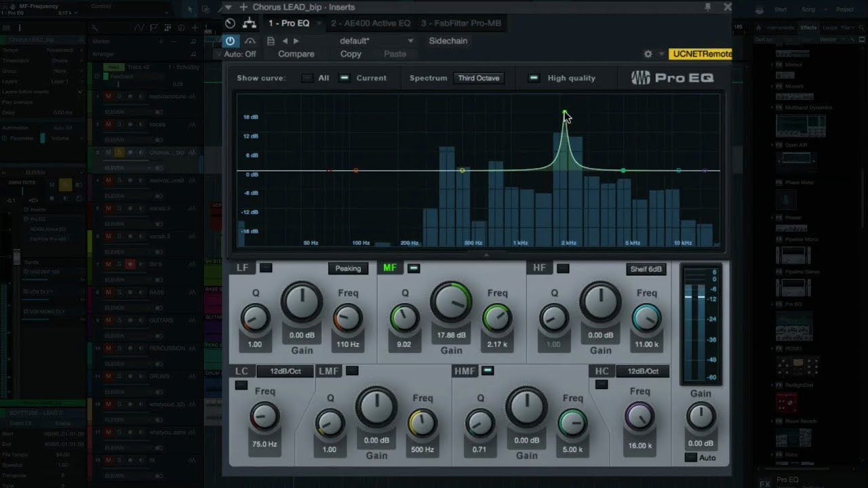Screen dimensions: 868x488
Task: Click the Auto: Off automation mode label
Action: click(240, 54)
